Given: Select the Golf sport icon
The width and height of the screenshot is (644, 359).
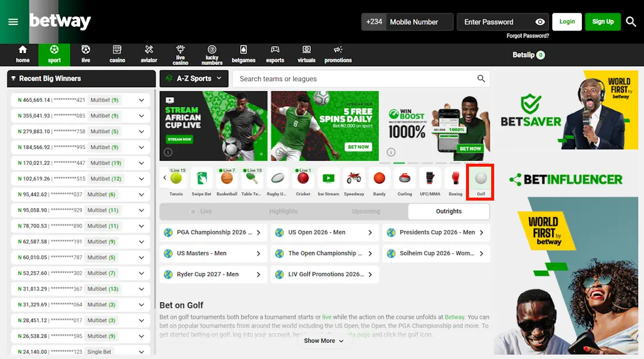Looking at the screenshot, I should point(479,181).
